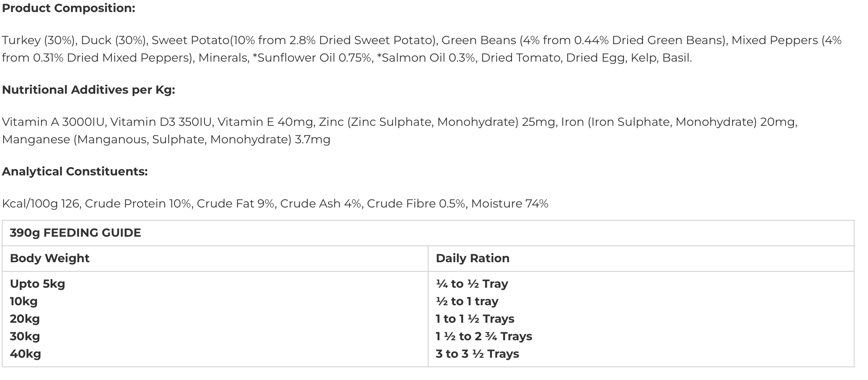The height and width of the screenshot is (380, 868).
Task: Click the 40kg body weight entry
Action: pos(26,354)
